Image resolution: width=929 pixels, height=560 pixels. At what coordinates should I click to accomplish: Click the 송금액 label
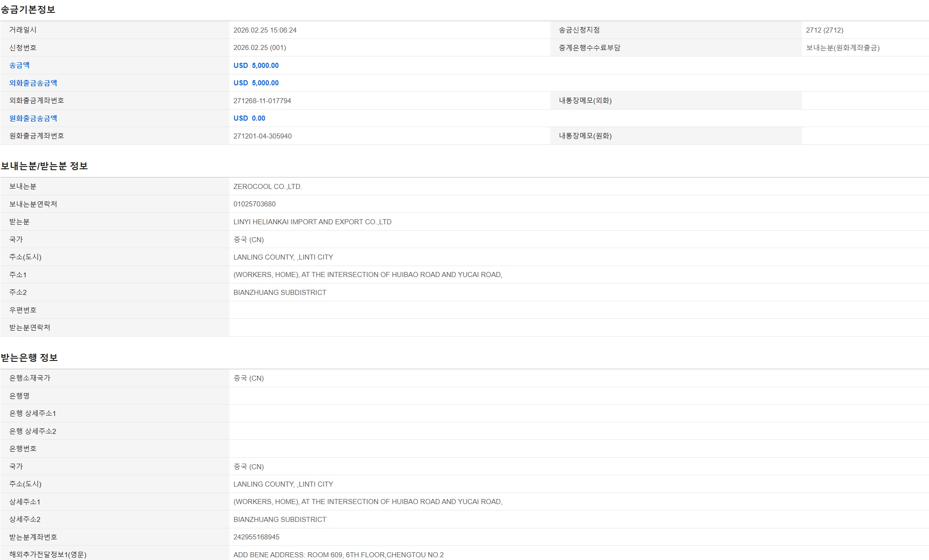point(19,66)
